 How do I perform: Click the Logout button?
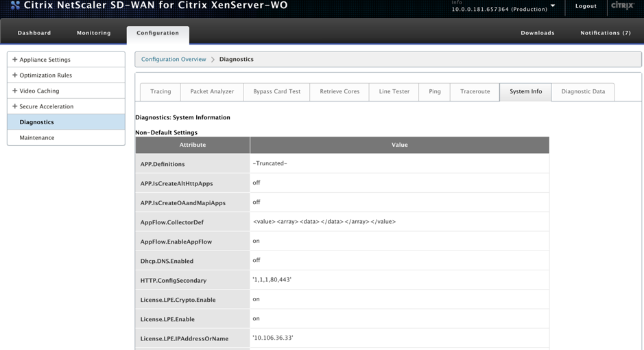coord(586,6)
